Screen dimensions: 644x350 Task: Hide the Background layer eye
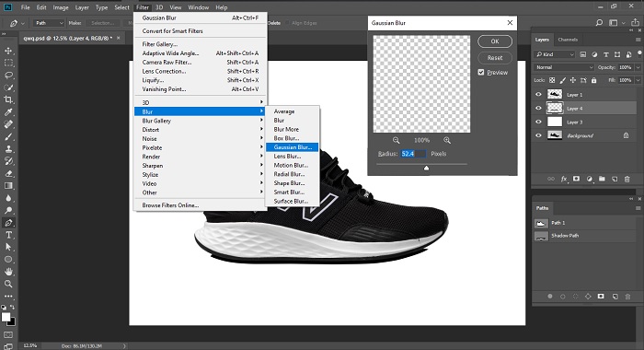click(x=538, y=135)
